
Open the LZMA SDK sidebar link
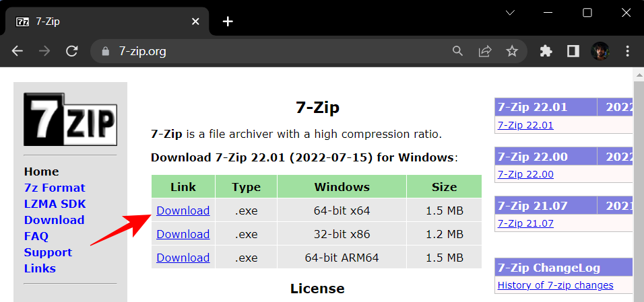[x=55, y=204]
